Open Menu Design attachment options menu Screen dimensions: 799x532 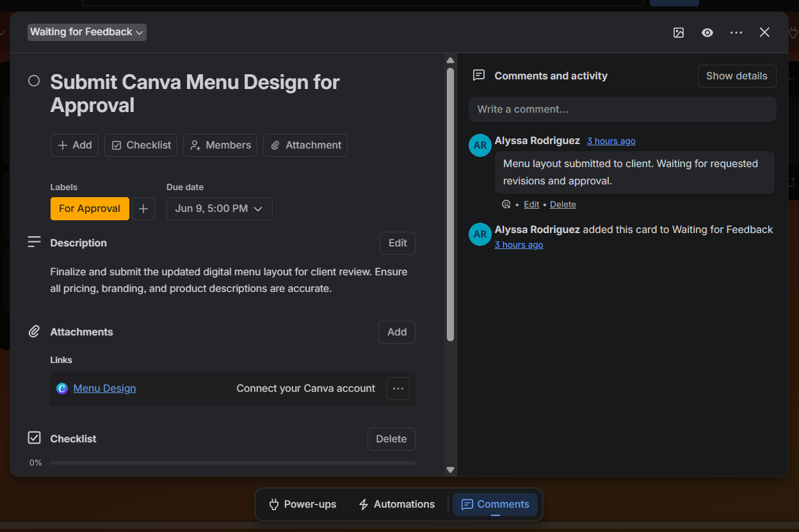click(x=398, y=389)
